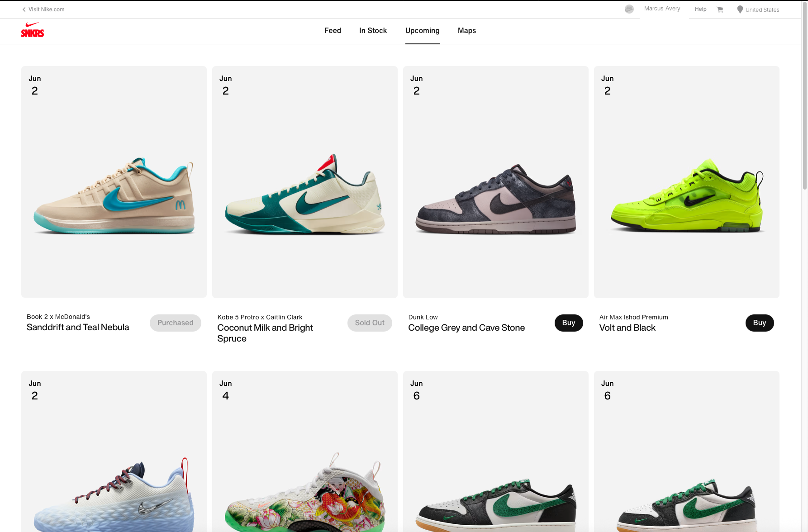This screenshot has height=532, width=808.
Task: Click the Nike SNKRS logo
Action: coord(33,30)
